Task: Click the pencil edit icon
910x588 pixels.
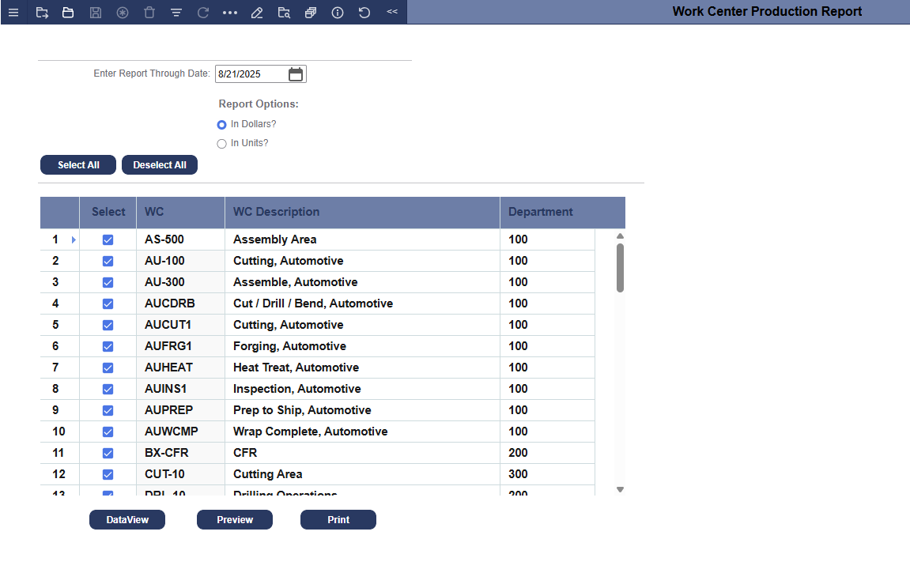Action: (x=256, y=13)
